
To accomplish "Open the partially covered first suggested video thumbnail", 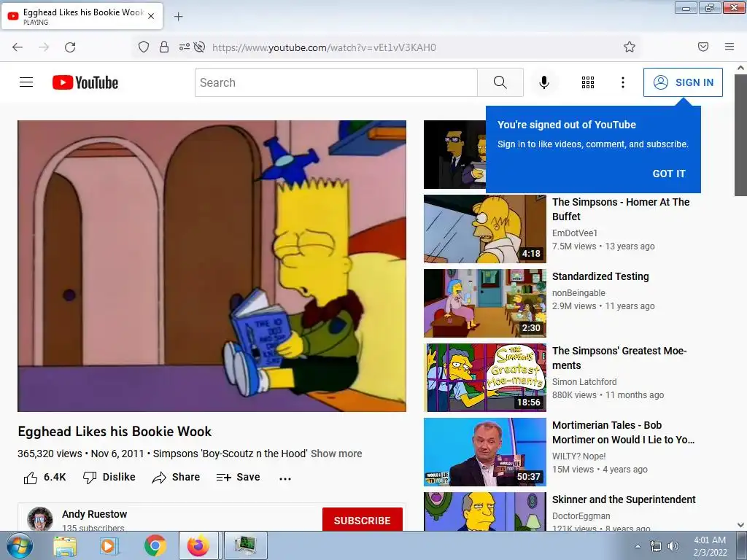I will [x=455, y=155].
